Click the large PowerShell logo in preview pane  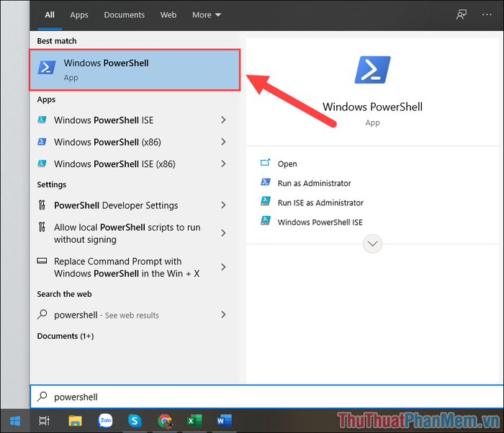tap(372, 70)
